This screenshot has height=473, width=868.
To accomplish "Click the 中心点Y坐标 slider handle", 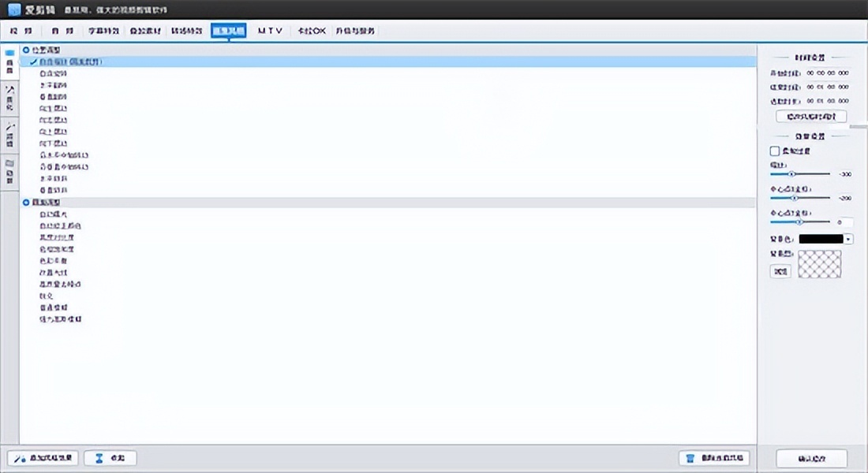I will click(x=799, y=222).
